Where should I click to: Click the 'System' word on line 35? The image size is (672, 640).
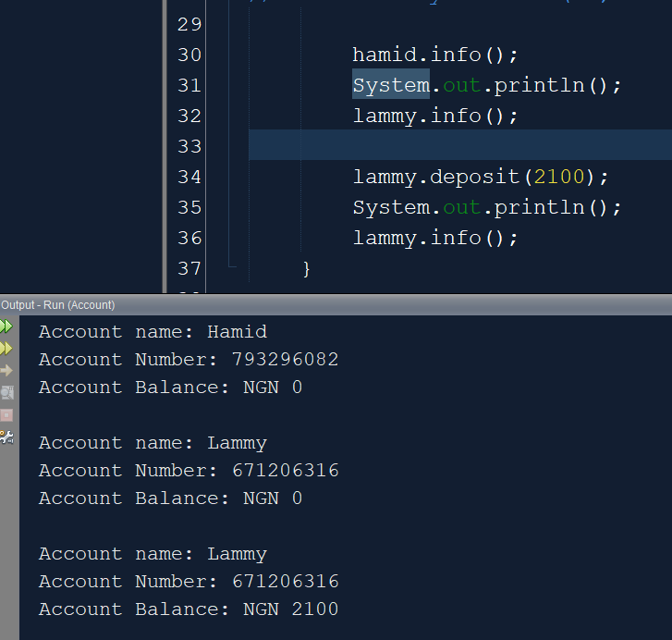391,207
